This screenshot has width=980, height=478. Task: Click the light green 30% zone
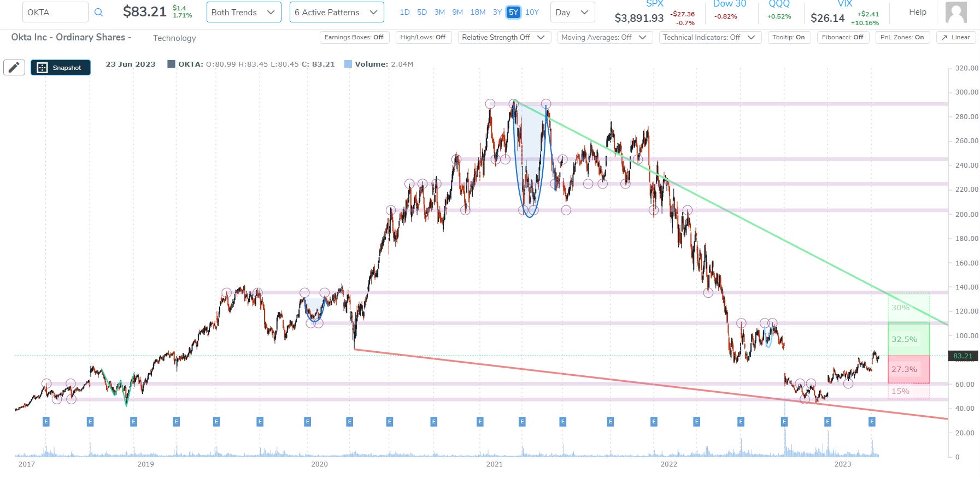[908, 308]
